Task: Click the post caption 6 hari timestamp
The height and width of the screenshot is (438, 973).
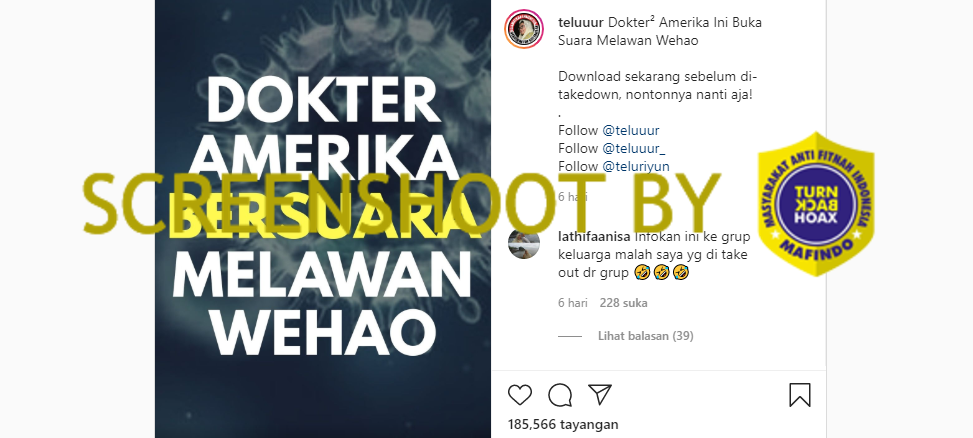Action: pos(573,197)
